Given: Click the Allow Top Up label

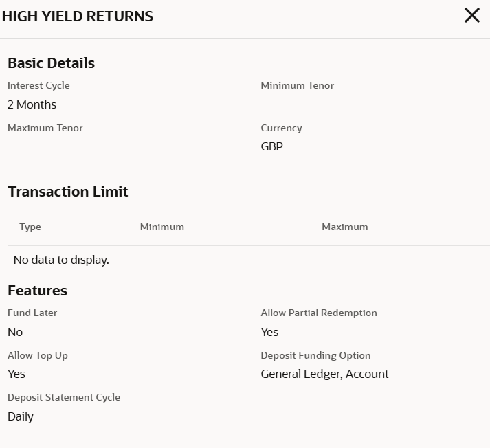Looking at the screenshot, I should [x=38, y=355].
